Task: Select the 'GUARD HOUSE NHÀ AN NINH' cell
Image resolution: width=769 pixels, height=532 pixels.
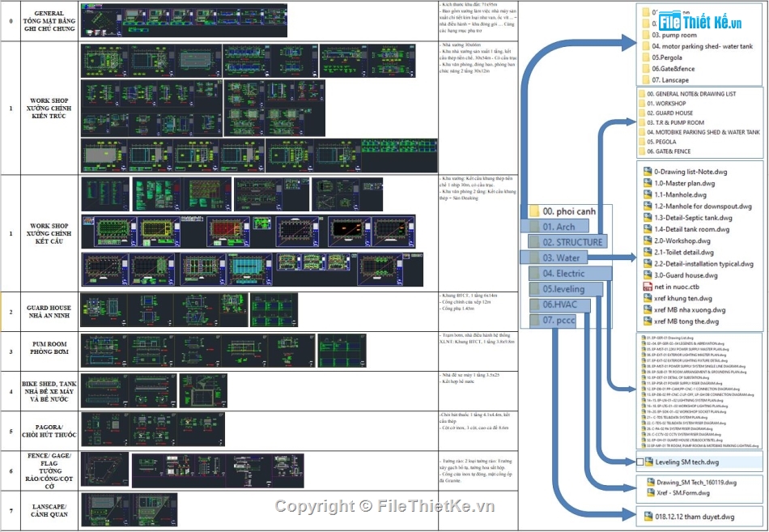Action: coord(49,312)
